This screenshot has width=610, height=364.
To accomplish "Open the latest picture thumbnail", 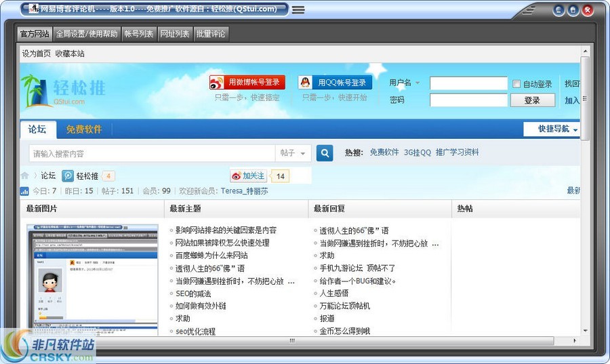I will click(92, 279).
